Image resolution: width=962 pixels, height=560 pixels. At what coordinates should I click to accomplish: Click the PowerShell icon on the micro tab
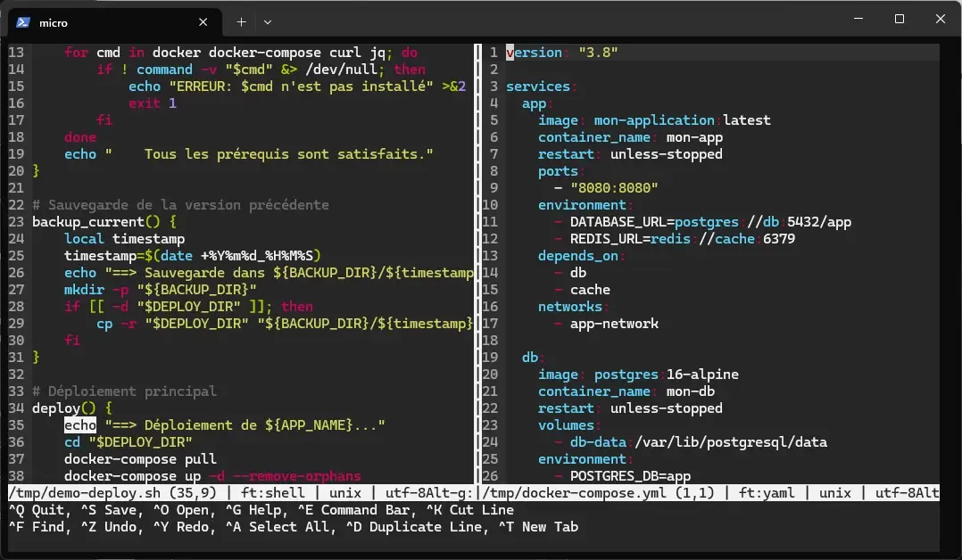point(25,21)
